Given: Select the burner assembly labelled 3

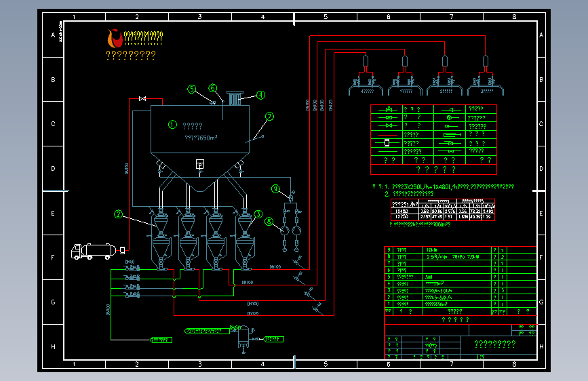Looking at the screenshot, I should tap(486, 76).
